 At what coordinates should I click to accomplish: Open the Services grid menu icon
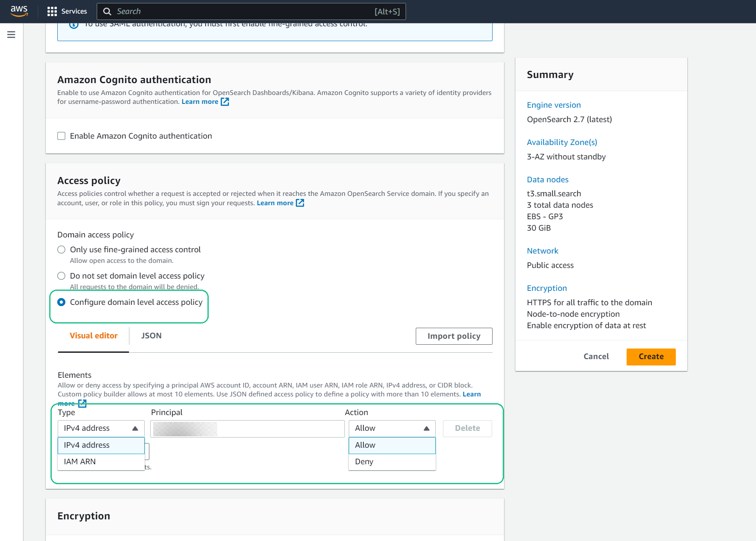point(52,11)
